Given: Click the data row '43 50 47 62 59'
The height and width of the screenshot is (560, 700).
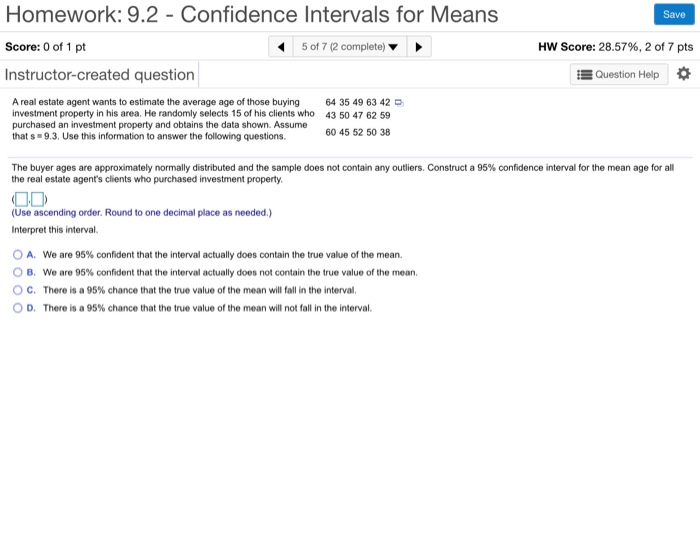Looking at the screenshot, I should tap(358, 115).
